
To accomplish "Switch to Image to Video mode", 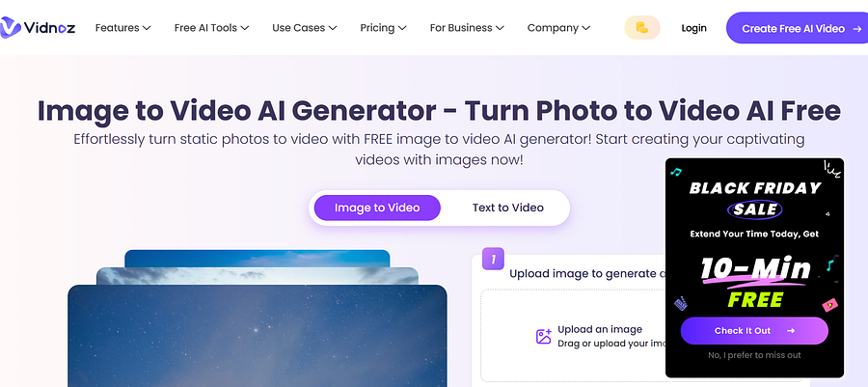I will click(377, 207).
